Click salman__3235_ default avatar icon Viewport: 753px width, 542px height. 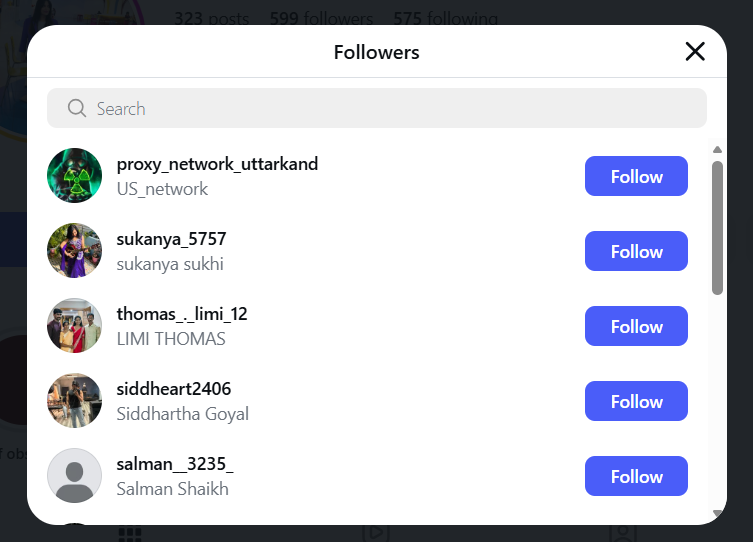(x=75, y=476)
